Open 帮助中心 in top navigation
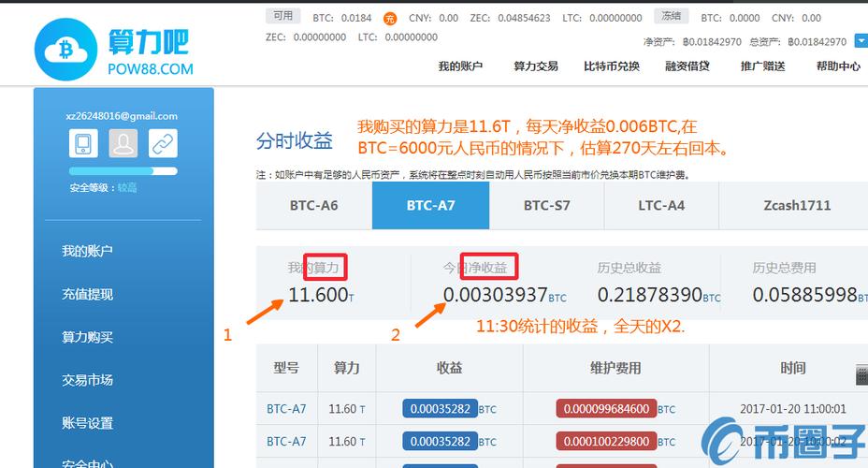868x468 pixels. 838,66
